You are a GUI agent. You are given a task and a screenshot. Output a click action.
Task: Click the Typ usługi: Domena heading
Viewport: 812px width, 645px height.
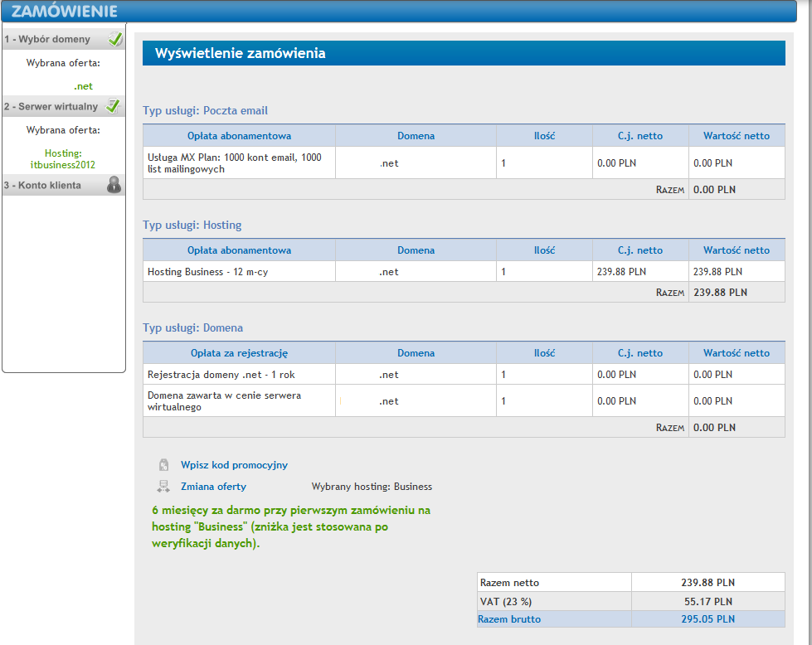tap(192, 327)
